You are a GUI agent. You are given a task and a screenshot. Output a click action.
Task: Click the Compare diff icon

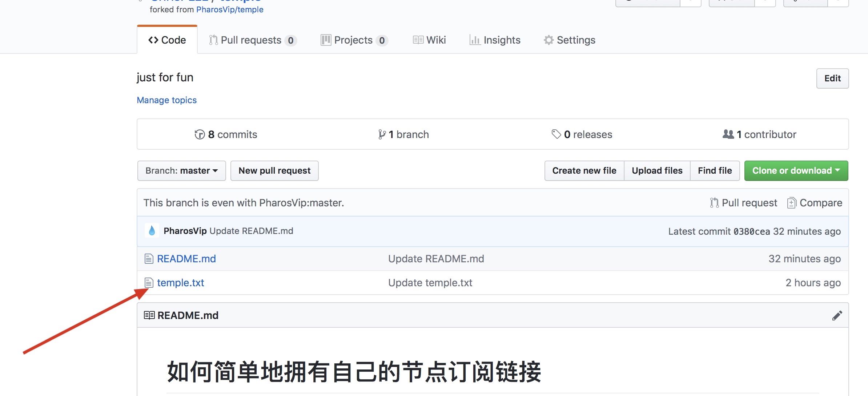791,203
